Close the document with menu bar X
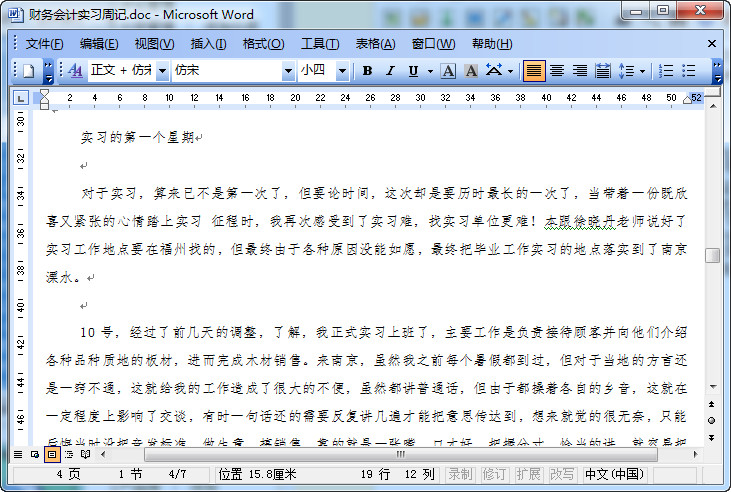This screenshot has height=492, width=731. [711, 44]
